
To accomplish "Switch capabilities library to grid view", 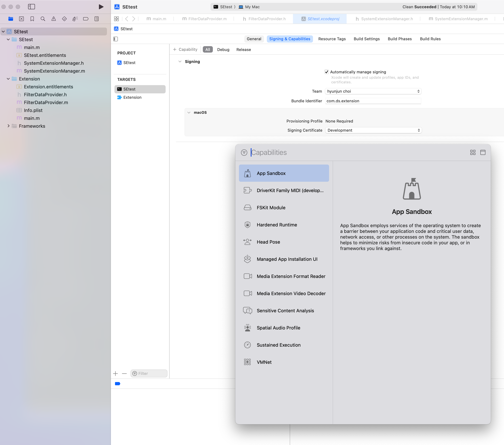I will (x=473, y=152).
